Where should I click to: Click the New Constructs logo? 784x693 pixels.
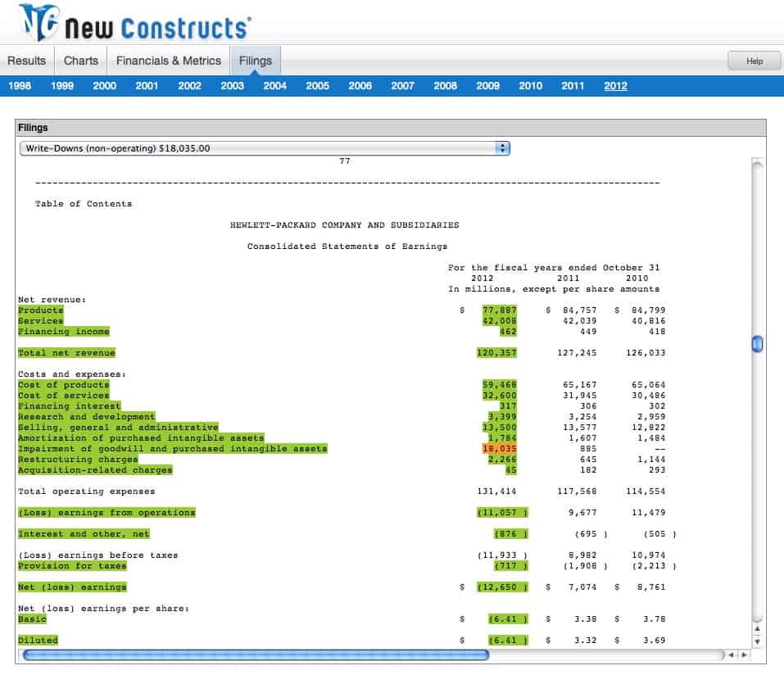tap(135, 22)
